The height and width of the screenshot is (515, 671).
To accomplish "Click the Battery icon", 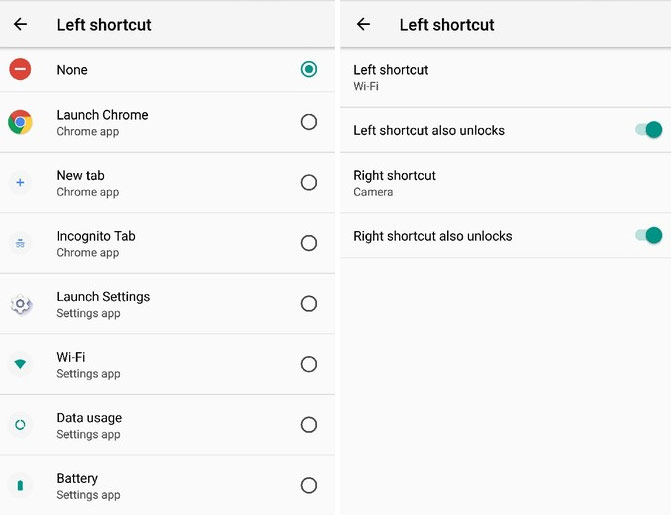I will [x=20, y=485].
